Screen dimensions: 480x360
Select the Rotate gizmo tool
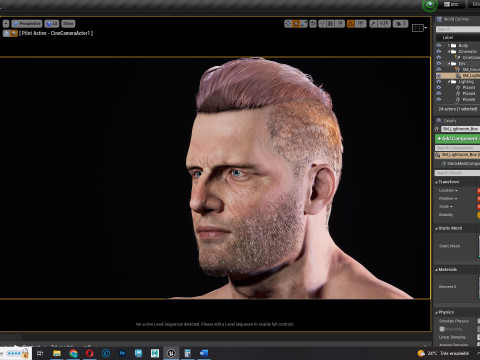point(296,24)
